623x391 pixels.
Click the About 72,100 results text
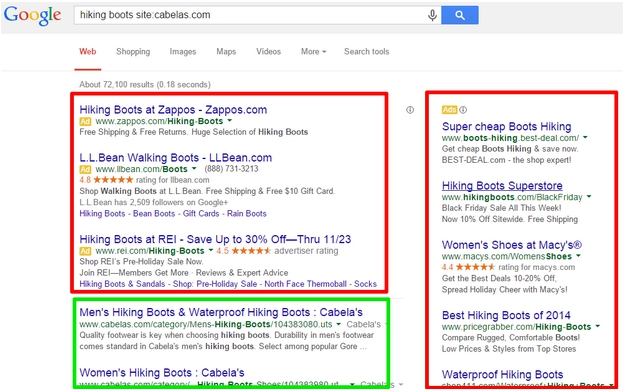point(145,84)
